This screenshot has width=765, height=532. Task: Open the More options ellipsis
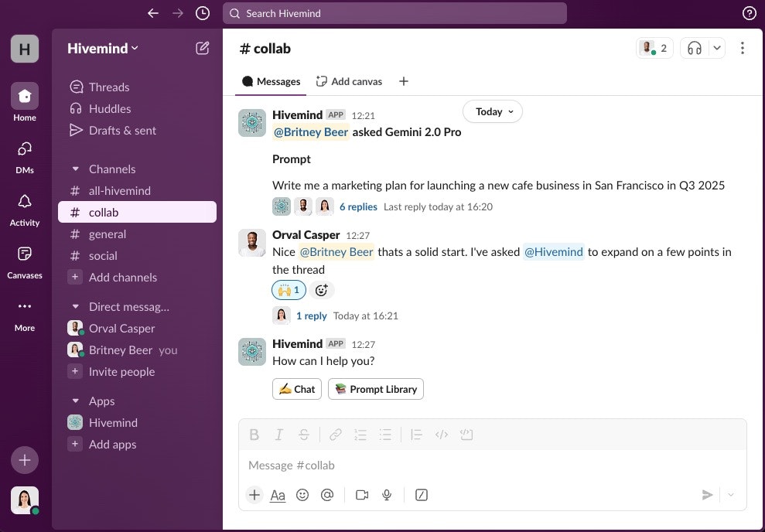(25, 315)
